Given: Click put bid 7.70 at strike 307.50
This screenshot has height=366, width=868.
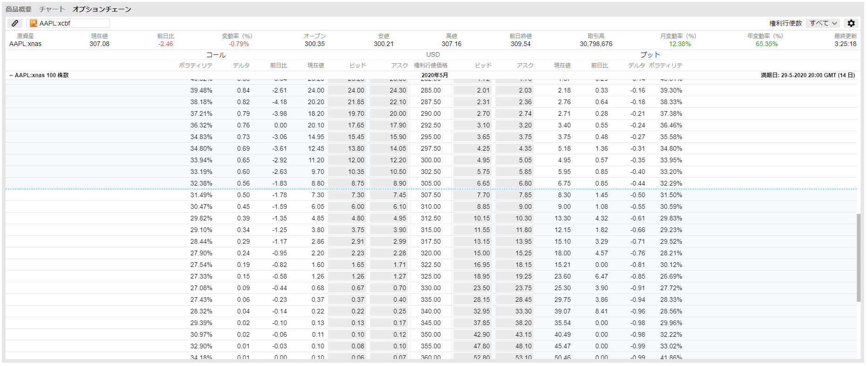Looking at the screenshot, I should click(x=473, y=195).
